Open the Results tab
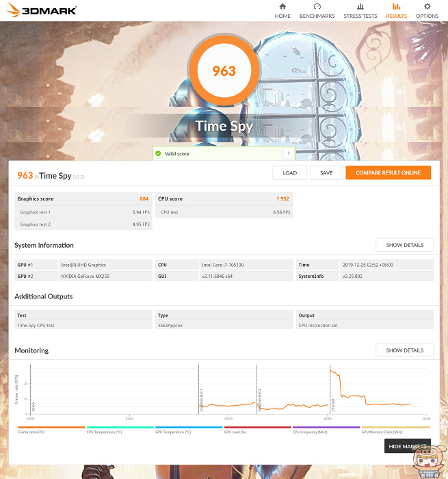Viewport: 448px width, 479px height. coord(397,11)
